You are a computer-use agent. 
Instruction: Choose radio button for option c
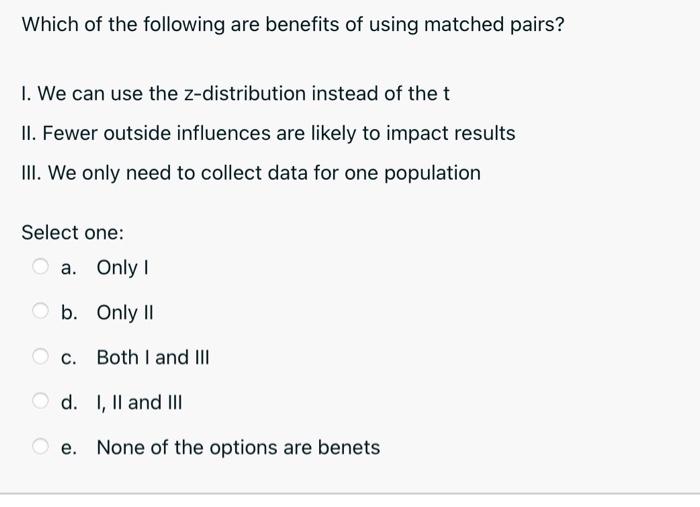point(40,356)
